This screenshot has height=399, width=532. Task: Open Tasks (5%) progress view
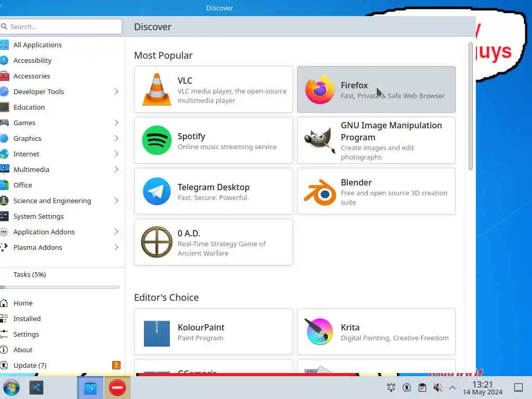[x=61, y=274]
